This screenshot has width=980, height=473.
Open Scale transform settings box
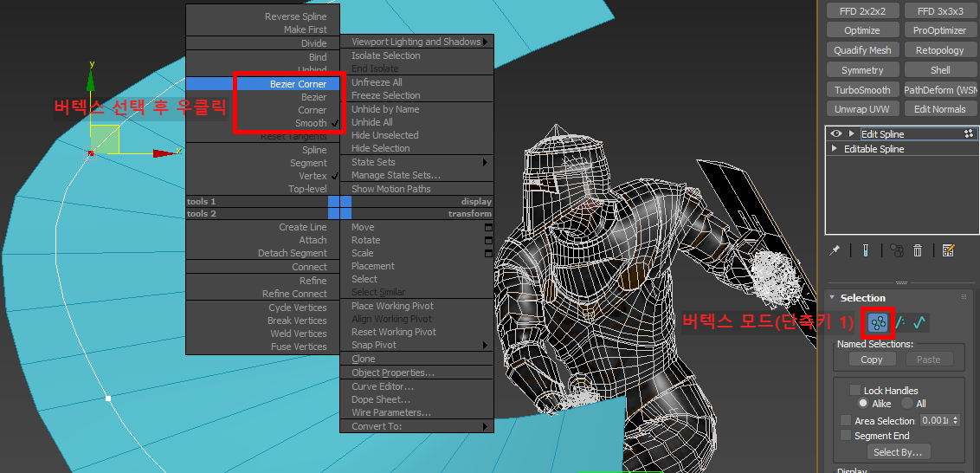(x=489, y=253)
